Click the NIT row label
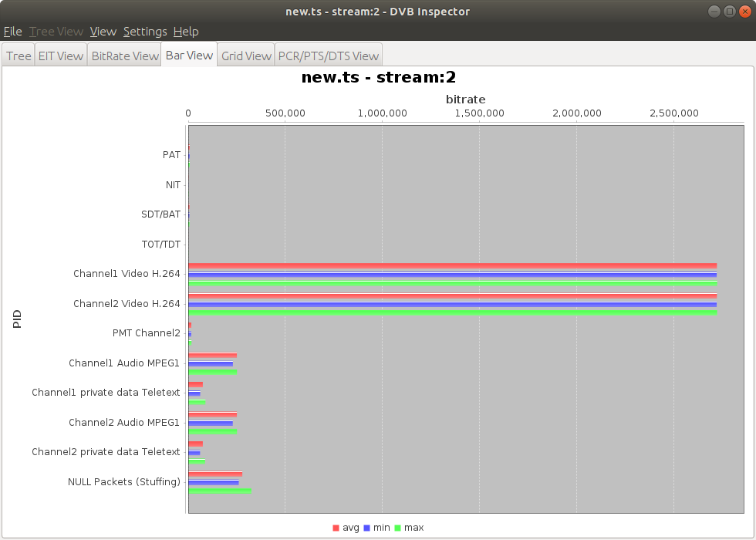The image size is (756, 540). (173, 184)
